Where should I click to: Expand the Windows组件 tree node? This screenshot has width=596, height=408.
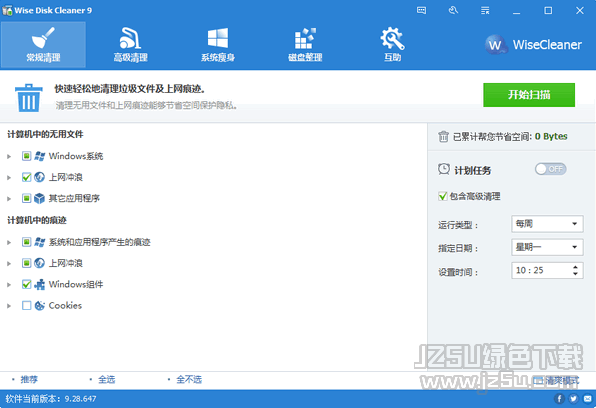pyautogui.click(x=9, y=284)
